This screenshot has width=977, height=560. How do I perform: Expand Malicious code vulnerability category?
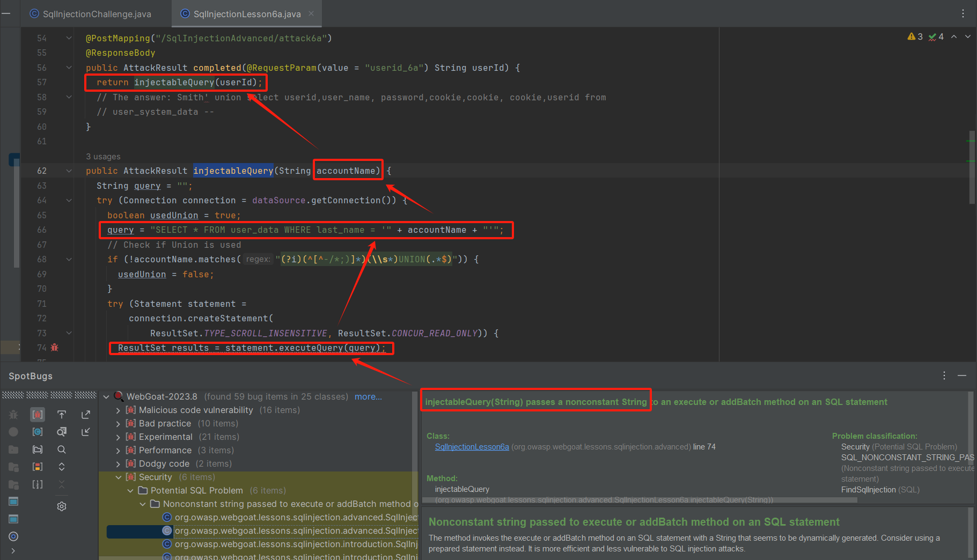118,410
